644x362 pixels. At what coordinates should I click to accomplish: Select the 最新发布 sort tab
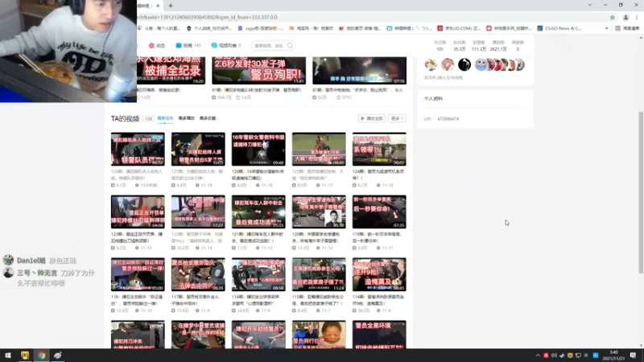165,118
